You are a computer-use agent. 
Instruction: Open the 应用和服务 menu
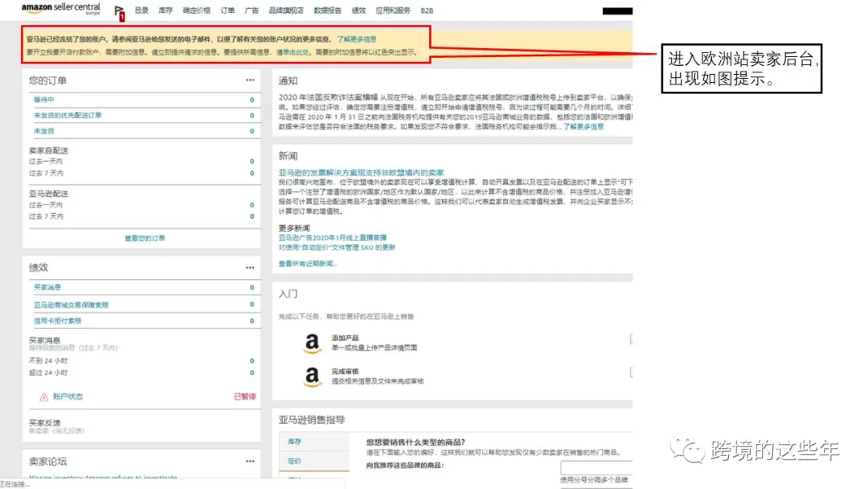[x=393, y=10]
